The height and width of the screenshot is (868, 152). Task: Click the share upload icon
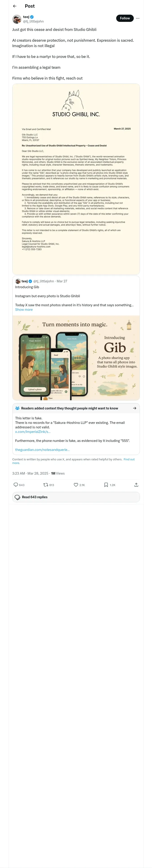(136, 485)
